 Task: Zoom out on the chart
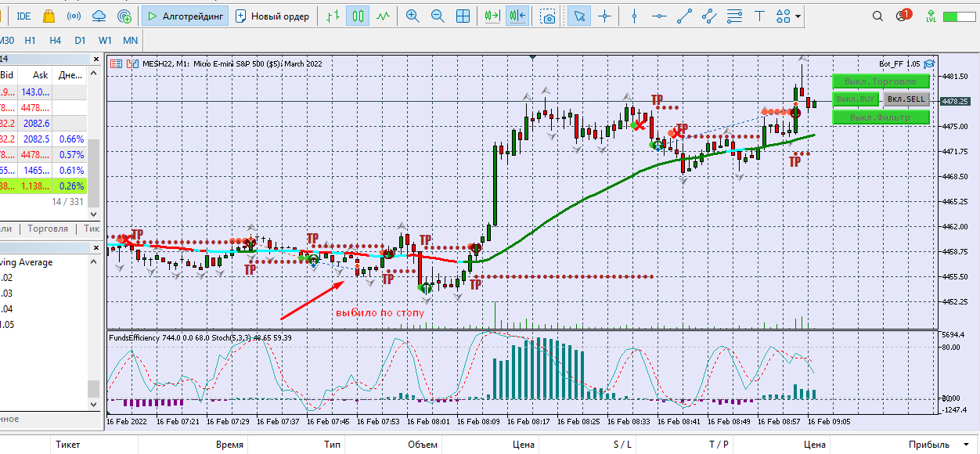438,16
